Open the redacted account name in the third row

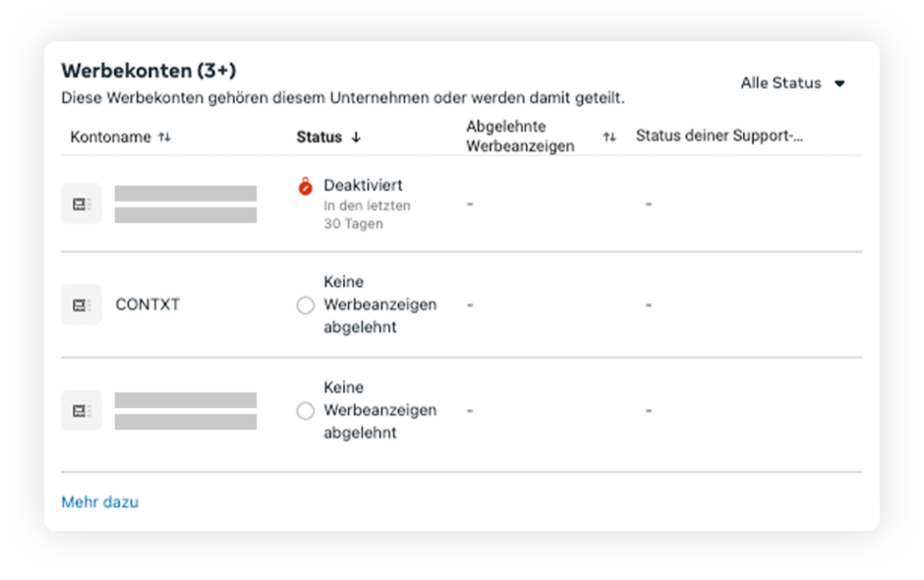point(186,410)
